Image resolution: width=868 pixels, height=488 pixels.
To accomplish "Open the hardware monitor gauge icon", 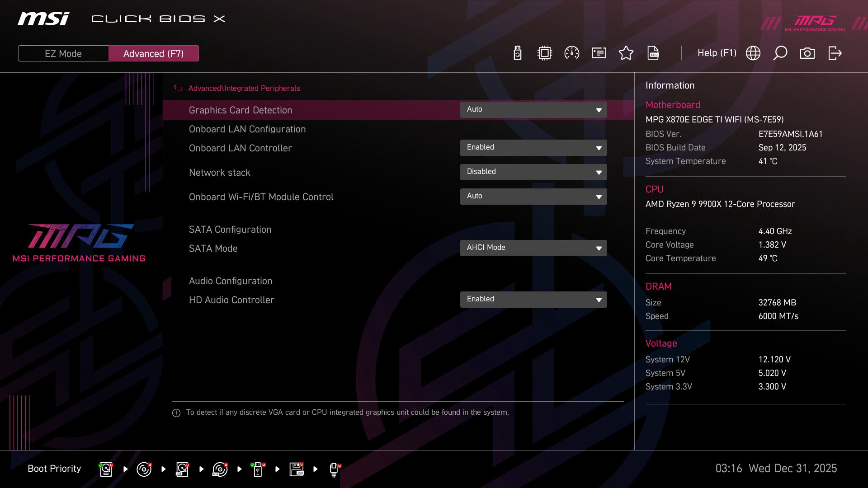I will 571,53.
